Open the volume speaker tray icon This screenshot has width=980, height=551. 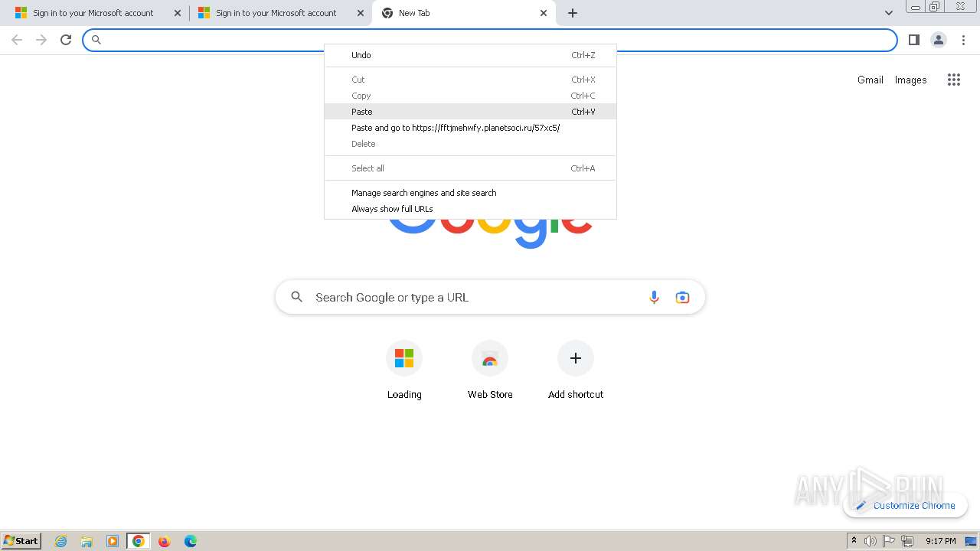[871, 541]
